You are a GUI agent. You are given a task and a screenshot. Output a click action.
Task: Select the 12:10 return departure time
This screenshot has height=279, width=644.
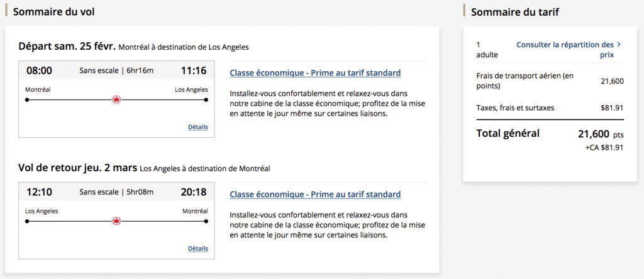(39, 192)
